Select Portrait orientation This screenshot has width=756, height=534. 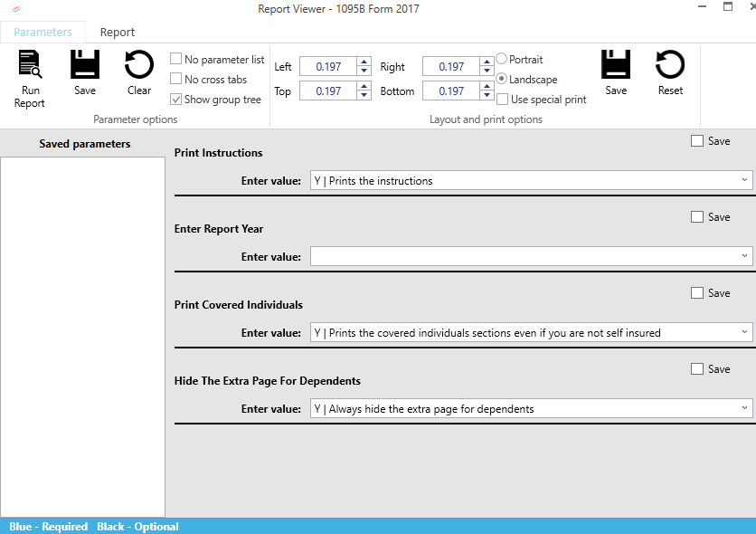[501, 59]
